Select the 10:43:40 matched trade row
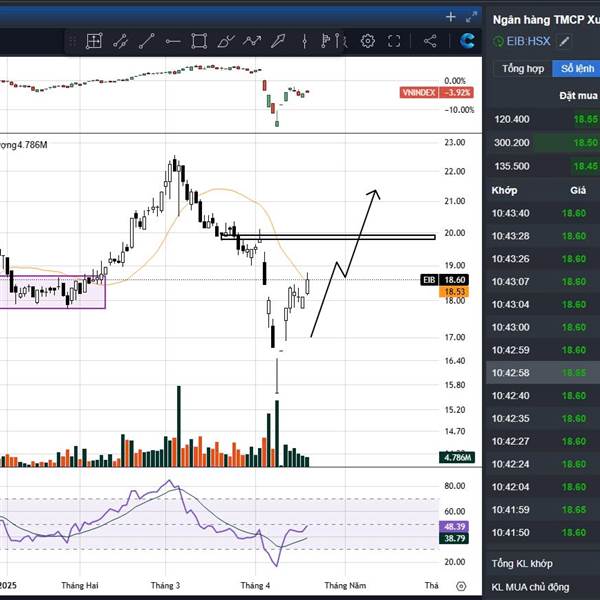This screenshot has height=600, width=600. click(x=543, y=213)
